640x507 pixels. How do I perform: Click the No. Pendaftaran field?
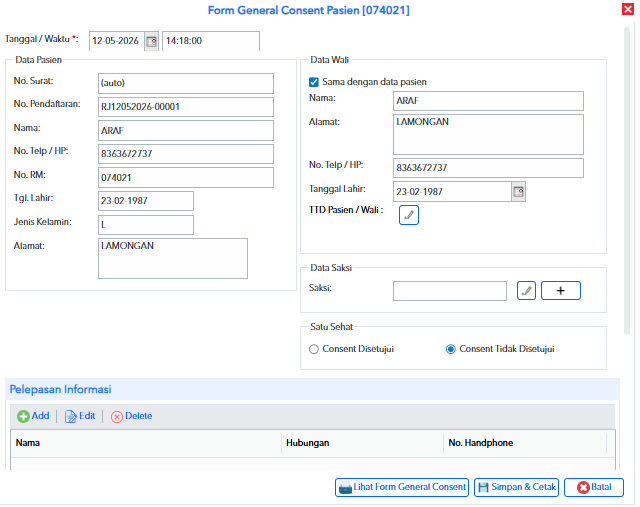coord(186,107)
